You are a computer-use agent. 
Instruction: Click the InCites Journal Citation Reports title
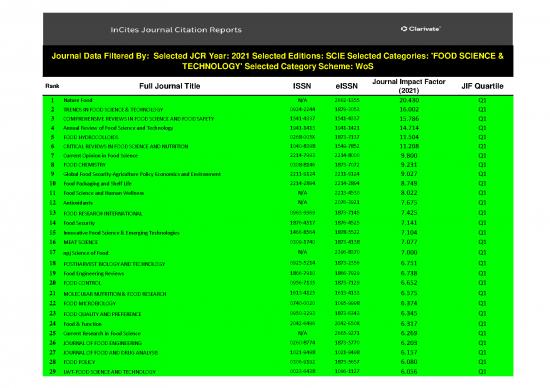[x=176, y=30]
